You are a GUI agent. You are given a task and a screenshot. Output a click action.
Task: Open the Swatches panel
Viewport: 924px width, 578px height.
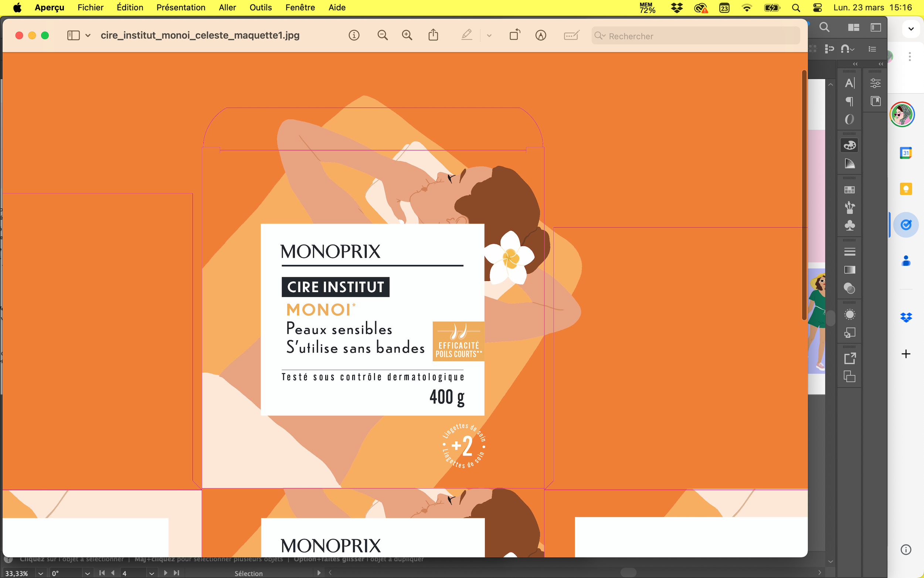849,190
